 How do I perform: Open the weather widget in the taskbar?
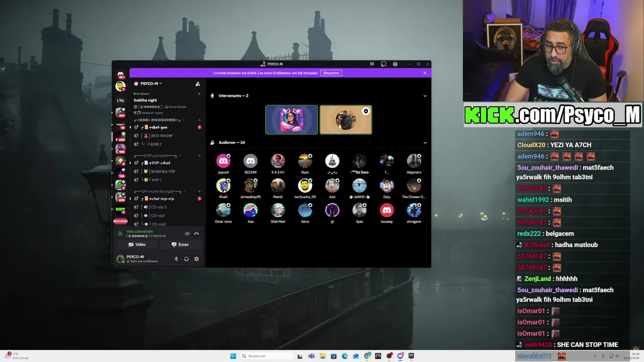tap(18, 355)
